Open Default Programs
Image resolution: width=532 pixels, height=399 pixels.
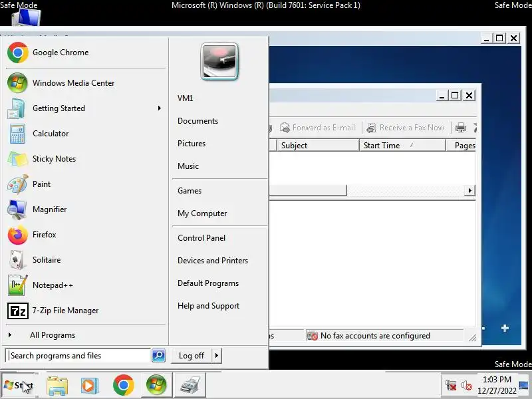[x=208, y=283]
